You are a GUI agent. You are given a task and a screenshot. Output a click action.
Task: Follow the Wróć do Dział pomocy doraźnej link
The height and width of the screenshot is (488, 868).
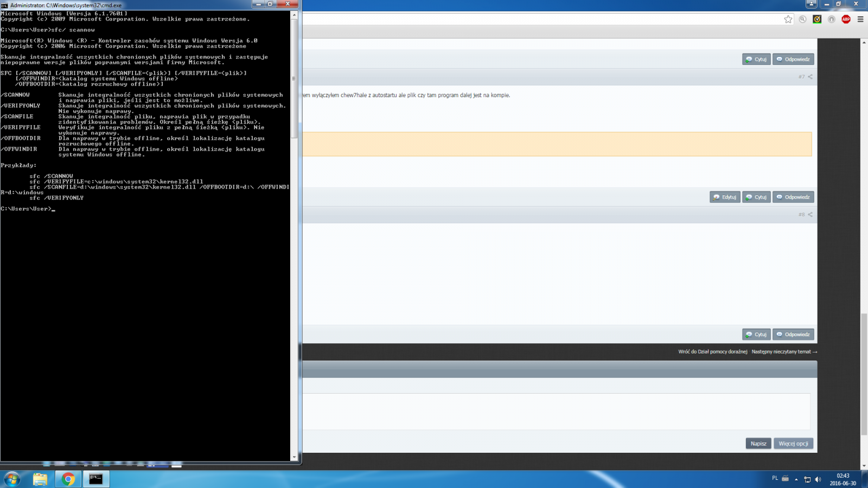(x=712, y=351)
